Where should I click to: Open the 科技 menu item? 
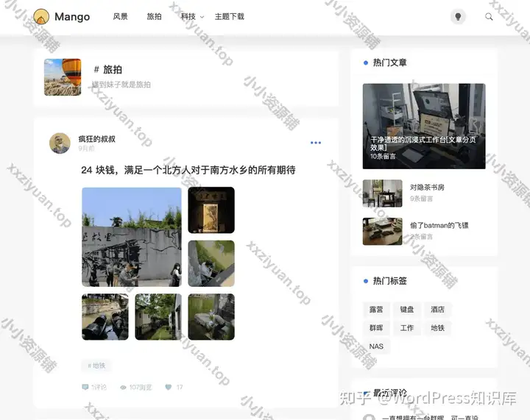(188, 16)
